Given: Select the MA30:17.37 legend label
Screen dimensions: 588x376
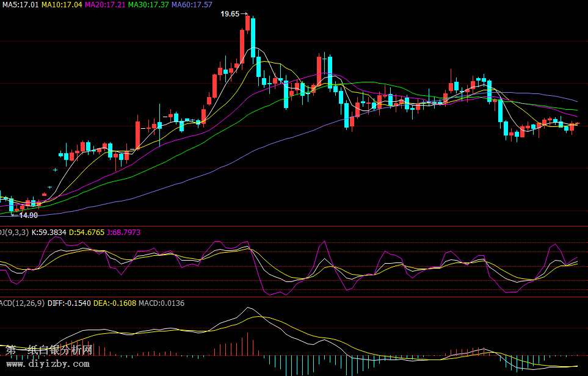Looking at the screenshot, I should (148, 4).
